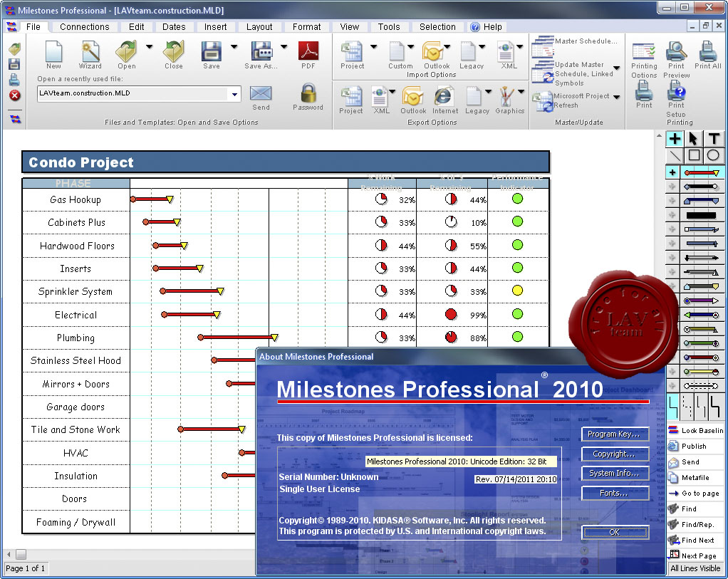The image size is (728, 579).
Task: Expand the Microsoft Project Refresh dropdown arrow
Action: click(x=617, y=97)
